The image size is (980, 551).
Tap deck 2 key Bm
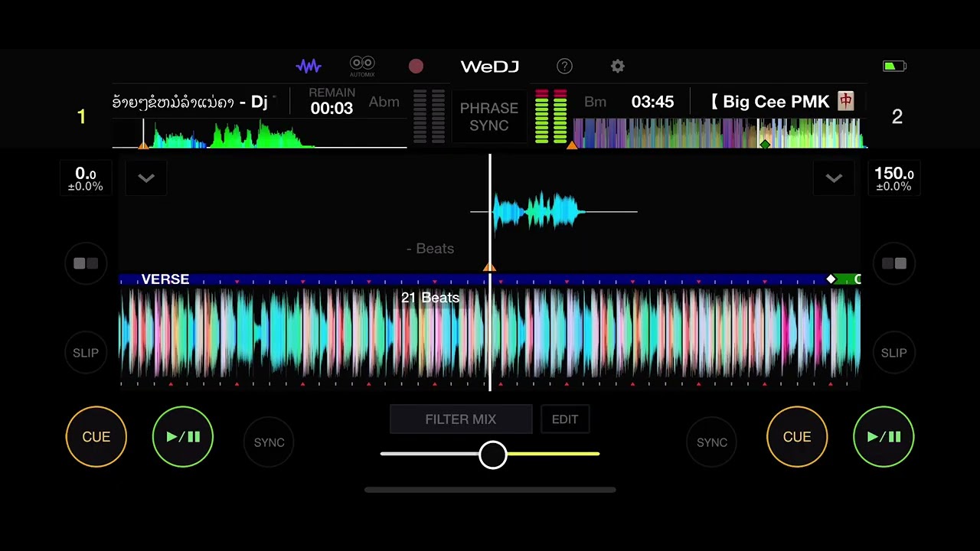(x=595, y=102)
